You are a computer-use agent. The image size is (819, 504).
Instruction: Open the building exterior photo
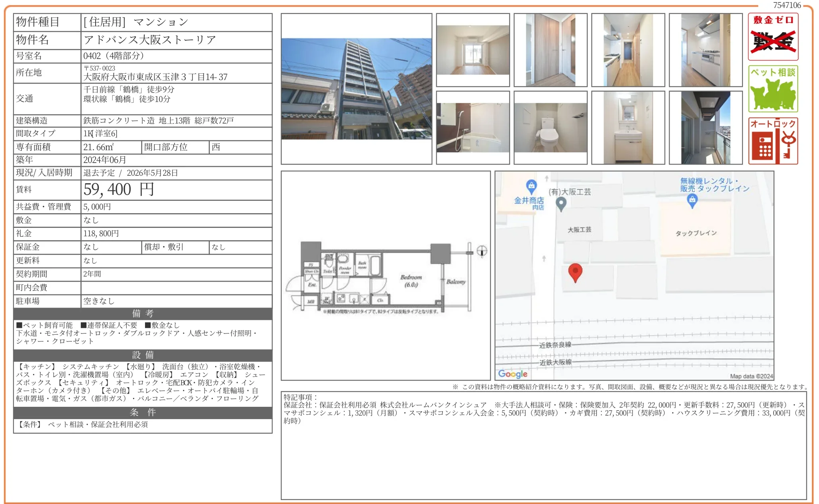click(356, 89)
